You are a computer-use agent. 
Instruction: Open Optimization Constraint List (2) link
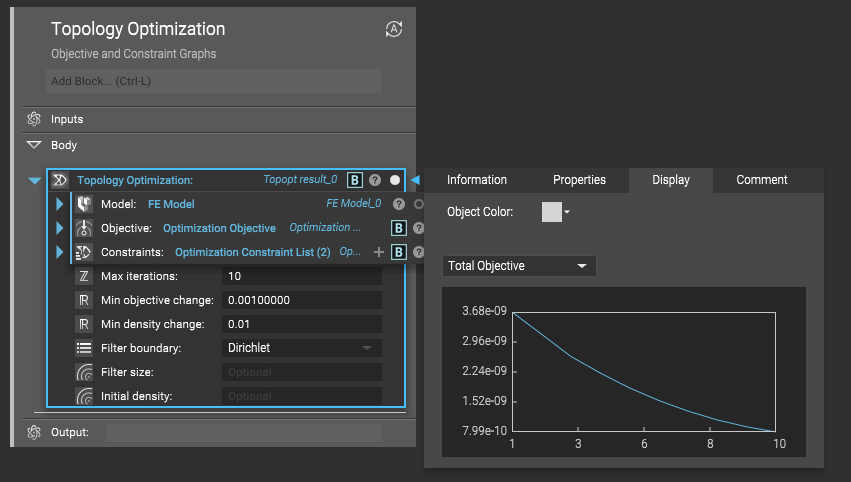pyautogui.click(x=252, y=252)
